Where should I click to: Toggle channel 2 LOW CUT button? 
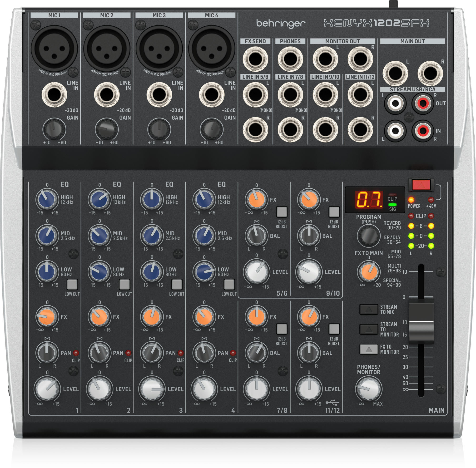124,284
